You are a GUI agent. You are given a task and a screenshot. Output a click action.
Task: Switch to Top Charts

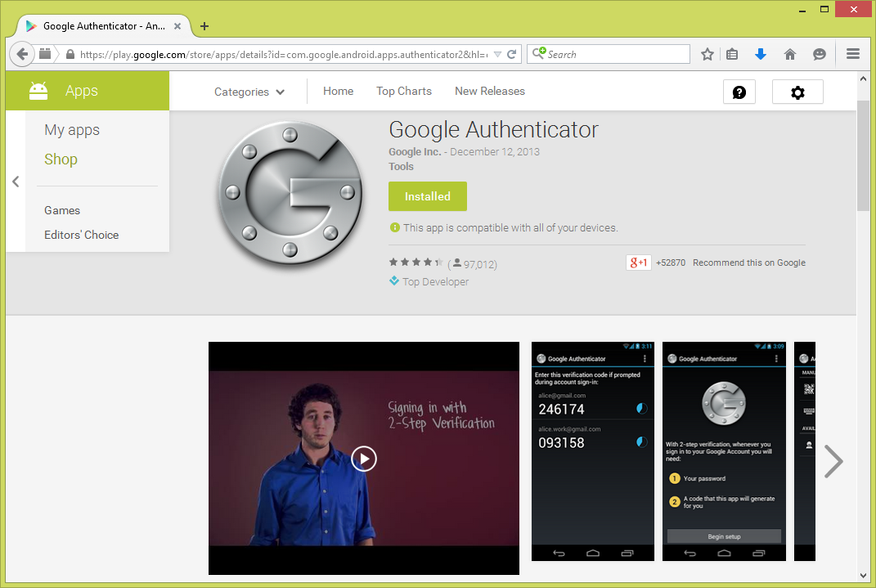click(x=403, y=92)
